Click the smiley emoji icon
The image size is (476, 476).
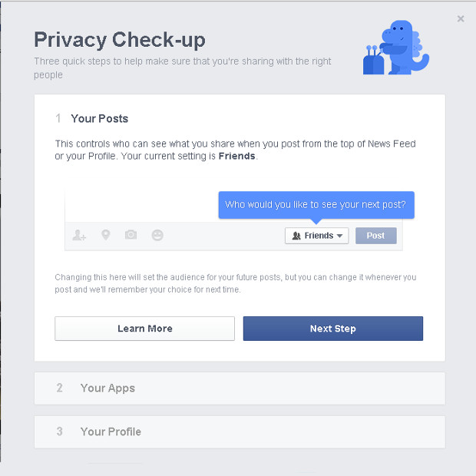click(x=157, y=236)
